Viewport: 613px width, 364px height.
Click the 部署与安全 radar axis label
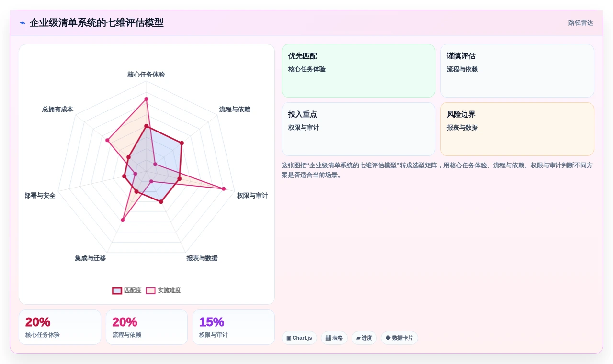click(x=40, y=196)
